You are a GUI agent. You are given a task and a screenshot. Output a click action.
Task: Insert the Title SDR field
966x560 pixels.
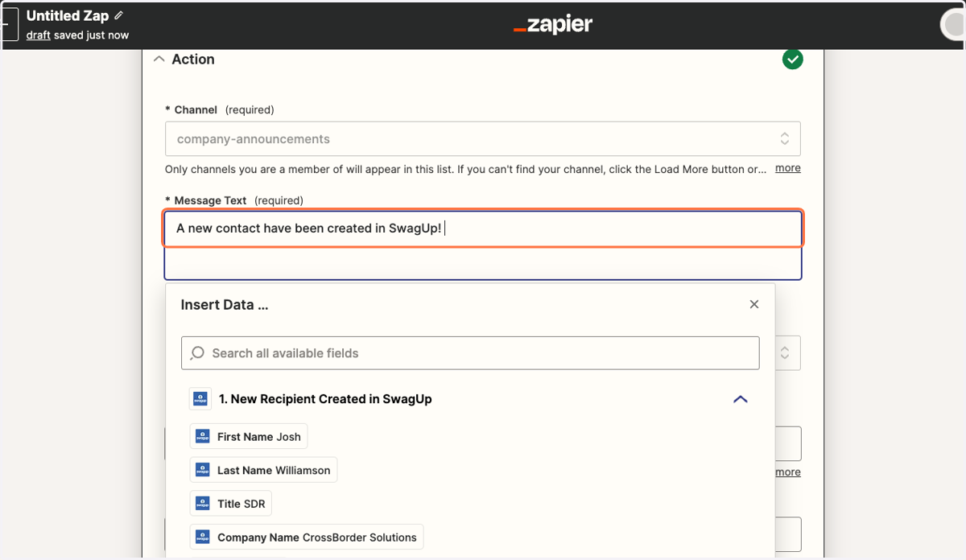click(231, 504)
